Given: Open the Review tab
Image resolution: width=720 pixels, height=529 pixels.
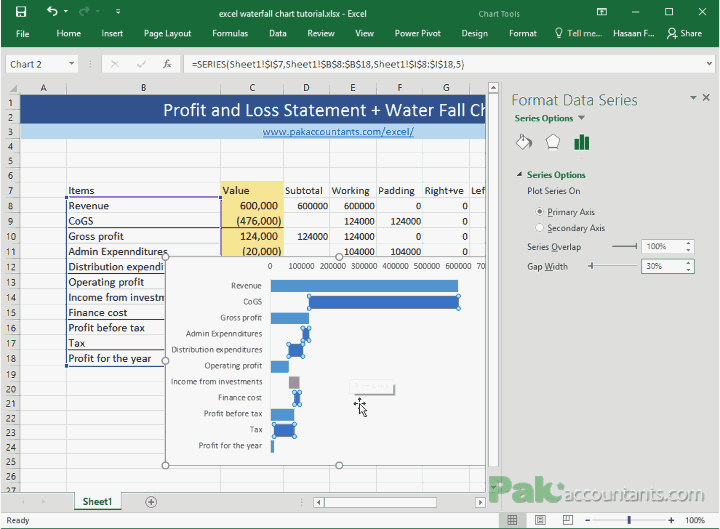Looking at the screenshot, I should click(x=321, y=34).
